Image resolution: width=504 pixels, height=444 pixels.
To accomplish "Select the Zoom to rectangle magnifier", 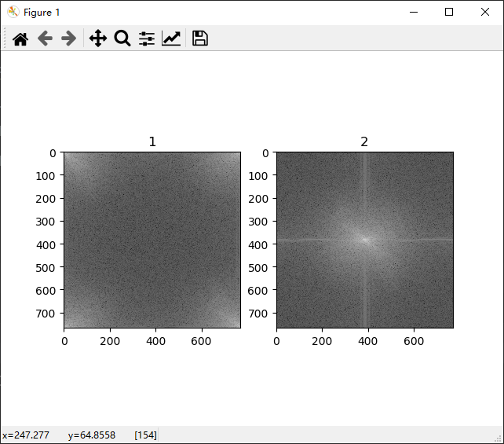I will coord(122,39).
